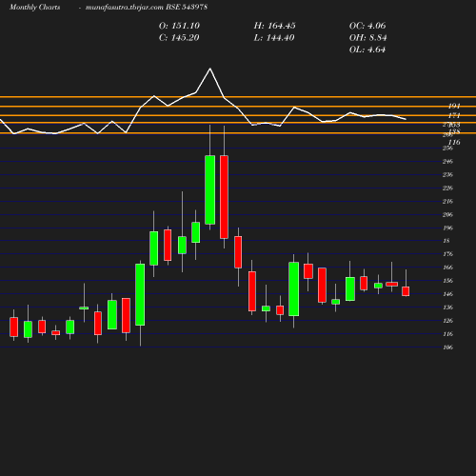Viewport: 476px width, 476px height.
Task: Click the Monthly Charts title text
Action: 35,8
